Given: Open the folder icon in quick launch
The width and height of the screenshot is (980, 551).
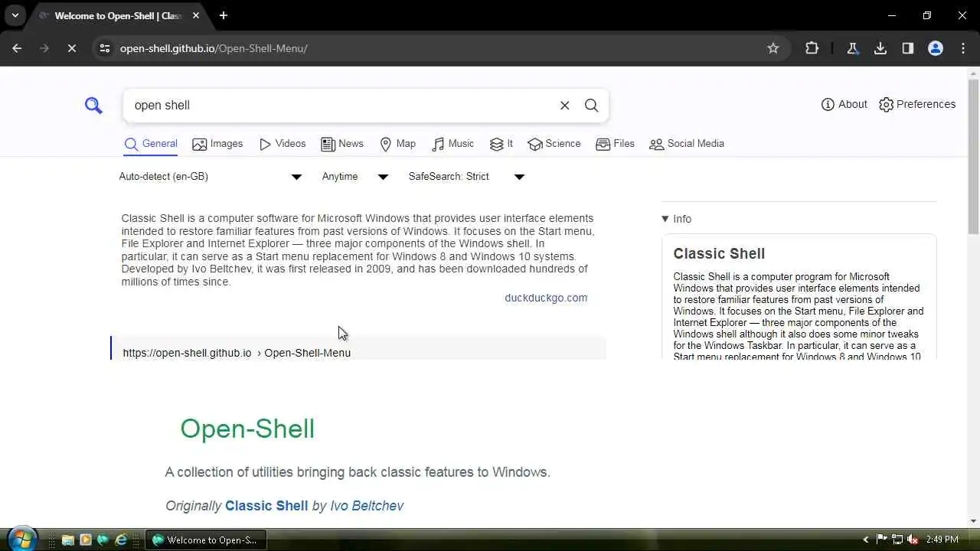Looking at the screenshot, I should (x=67, y=540).
